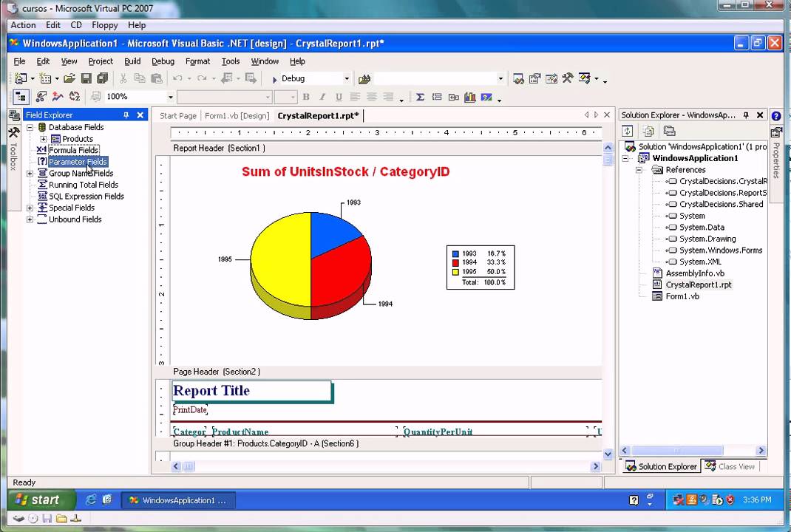The height and width of the screenshot is (532, 791).
Task: Open the Server Explorer side icon
Action: coord(14,115)
